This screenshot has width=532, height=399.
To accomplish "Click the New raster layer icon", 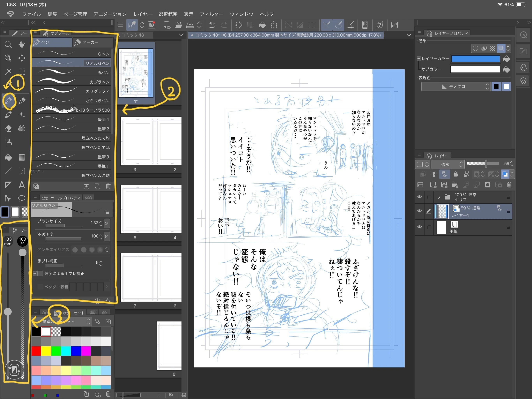I will pos(433,185).
